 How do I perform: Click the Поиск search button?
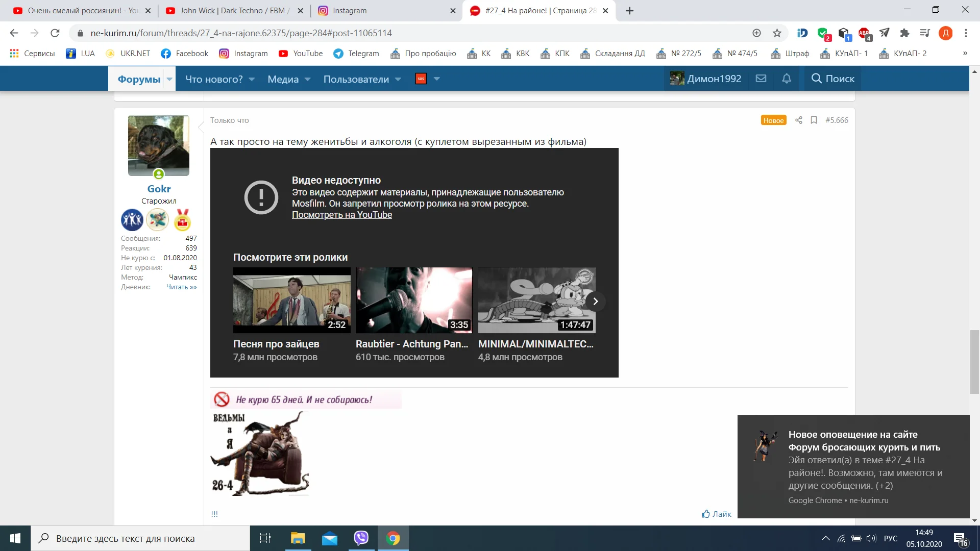coord(832,79)
